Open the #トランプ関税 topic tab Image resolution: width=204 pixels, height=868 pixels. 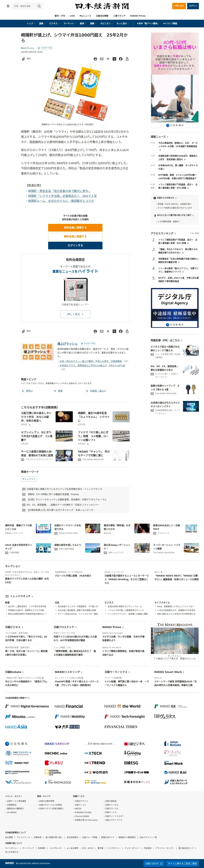tap(170, 24)
